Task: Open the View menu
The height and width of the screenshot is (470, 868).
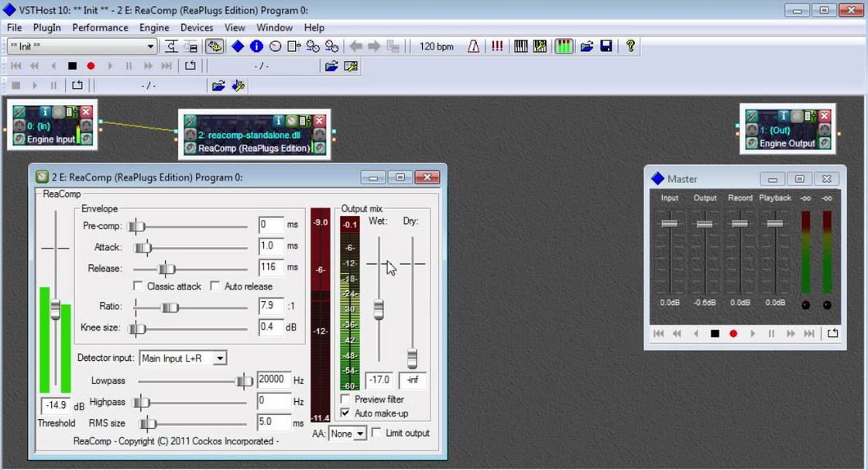Action: 235,28
